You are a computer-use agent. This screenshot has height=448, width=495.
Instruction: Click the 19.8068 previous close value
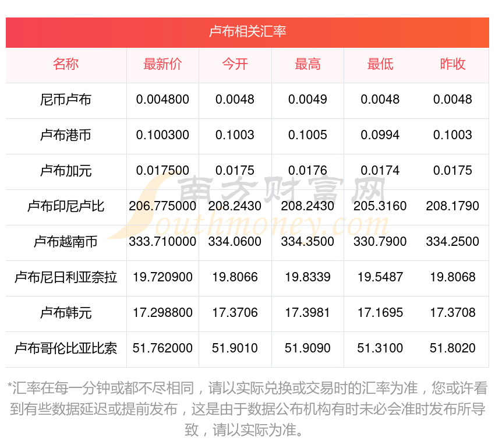click(x=452, y=277)
